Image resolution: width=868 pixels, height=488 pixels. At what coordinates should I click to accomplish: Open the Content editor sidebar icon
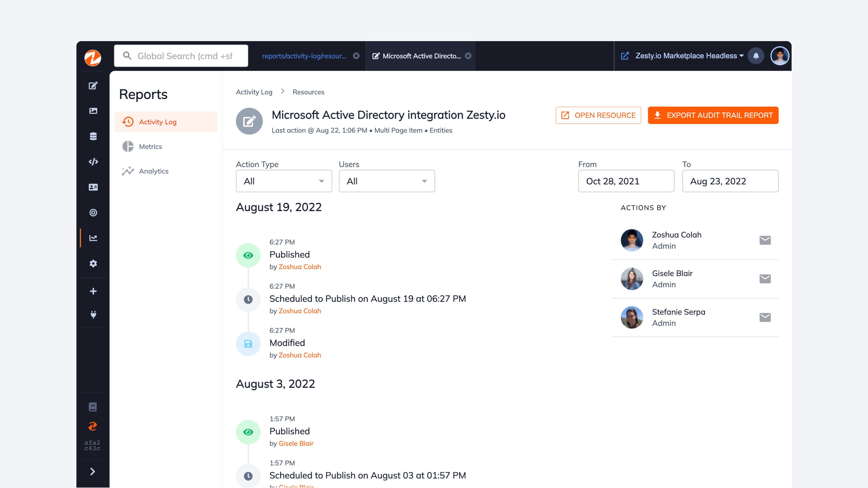(x=93, y=86)
